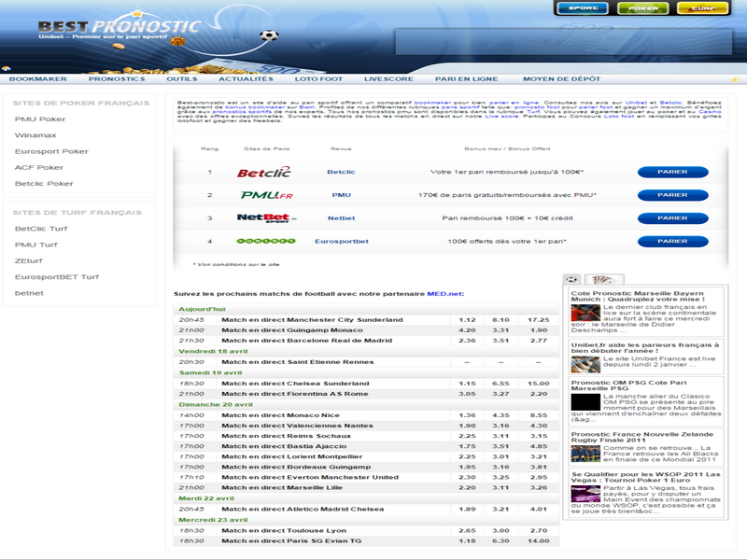The image size is (747, 560).
Task: Select 'Match en direct Everton Manchester United'
Action: (x=310, y=478)
